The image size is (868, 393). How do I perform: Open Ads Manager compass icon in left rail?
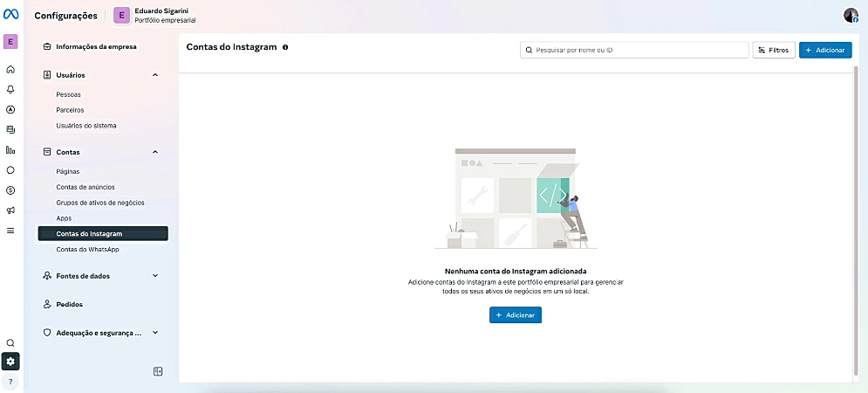click(x=10, y=109)
